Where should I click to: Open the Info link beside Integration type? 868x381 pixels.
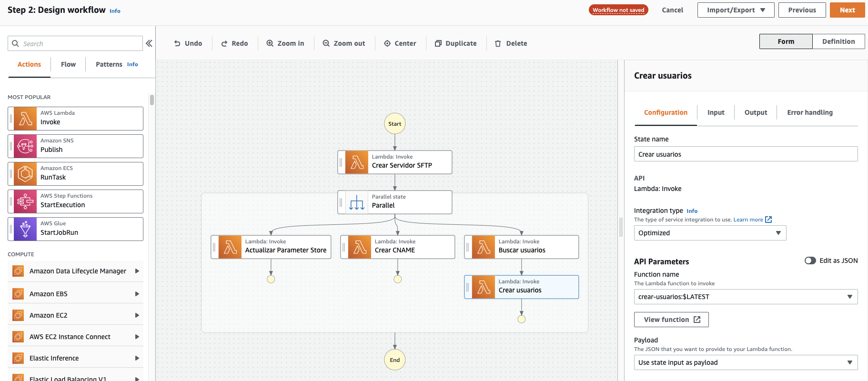click(692, 211)
